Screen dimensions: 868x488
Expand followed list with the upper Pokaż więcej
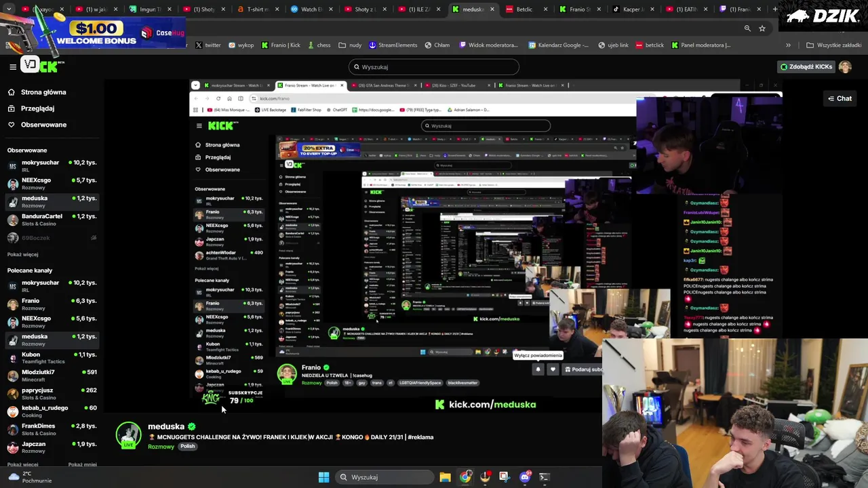(x=23, y=254)
